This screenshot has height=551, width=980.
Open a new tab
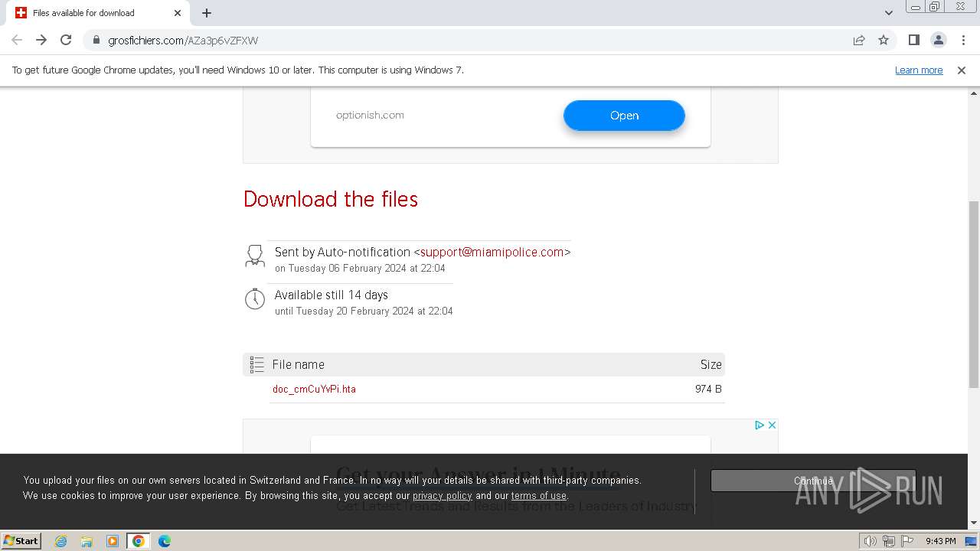[207, 13]
